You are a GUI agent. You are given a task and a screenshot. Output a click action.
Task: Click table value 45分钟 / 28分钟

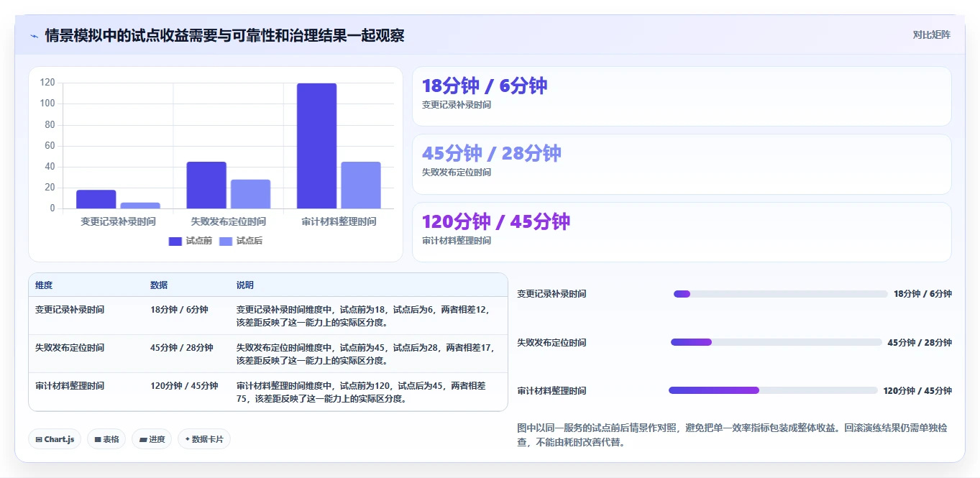[x=182, y=348]
